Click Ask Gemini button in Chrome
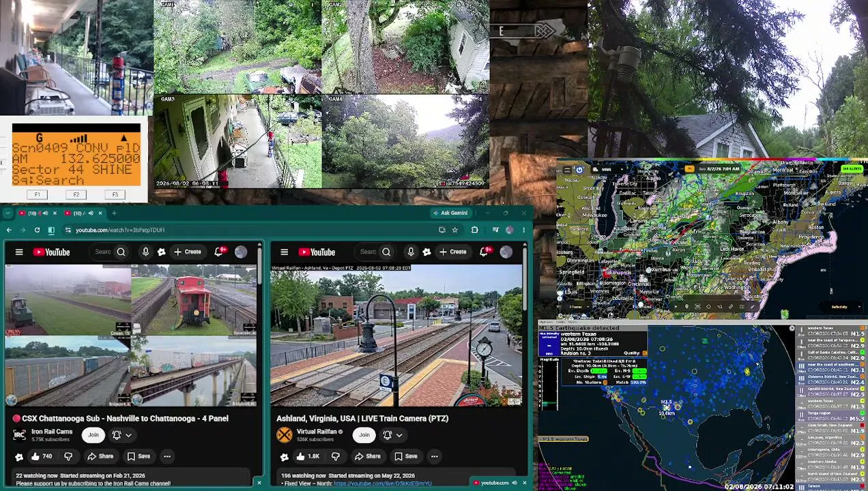868x491 pixels. pos(451,213)
